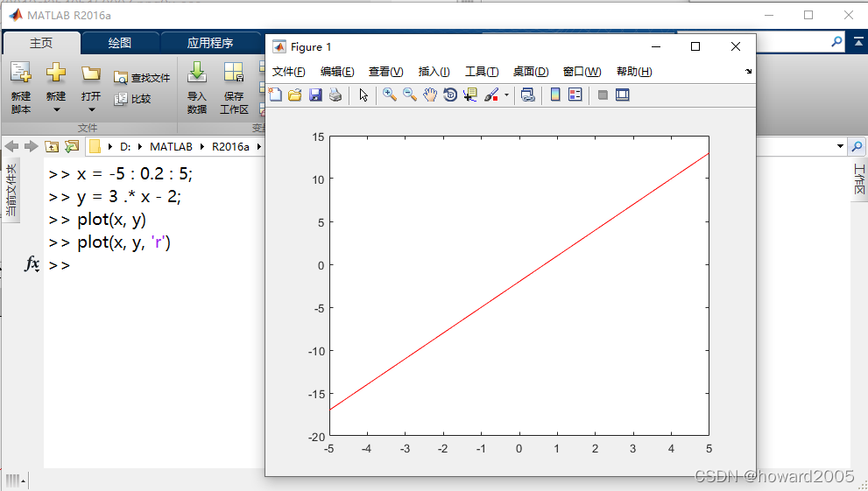Viewport: 868px width, 491px height.
Task: Click the Link Plot icon
Action: tap(528, 95)
